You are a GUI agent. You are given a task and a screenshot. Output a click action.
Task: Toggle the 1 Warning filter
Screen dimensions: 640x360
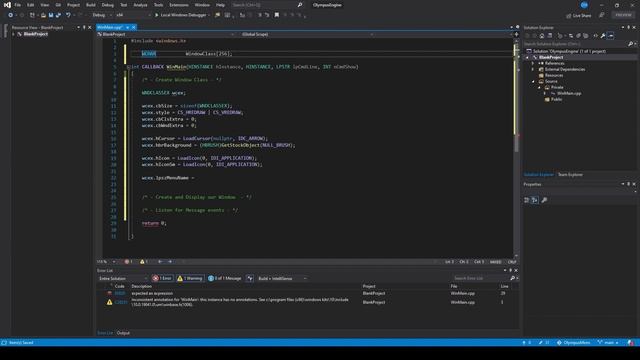pyautogui.click(x=190, y=278)
